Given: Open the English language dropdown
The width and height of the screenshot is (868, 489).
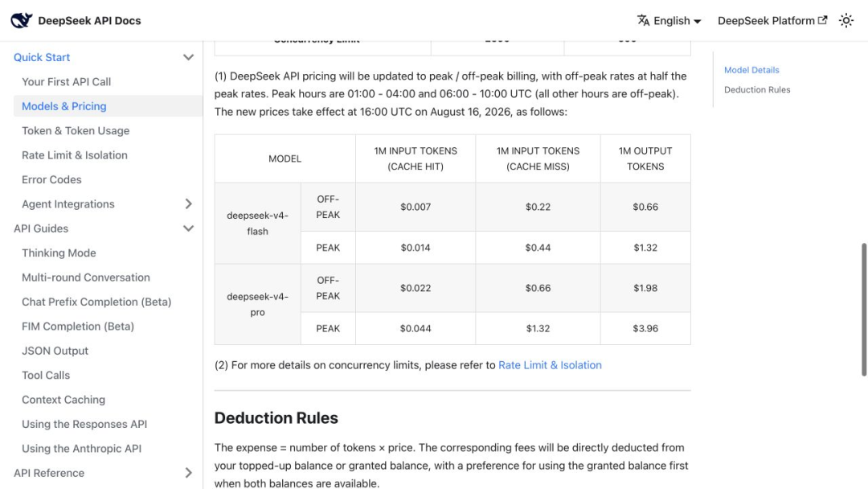Looking at the screenshot, I should [x=669, y=20].
